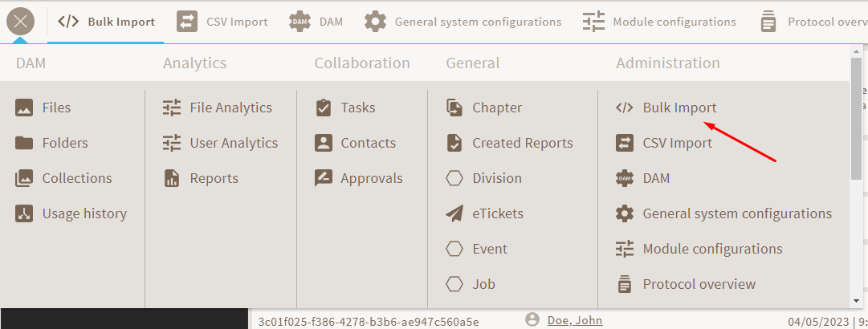Image resolution: width=868 pixels, height=329 pixels.
Task: Click the Collections icon
Action: pyautogui.click(x=24, y=178)
